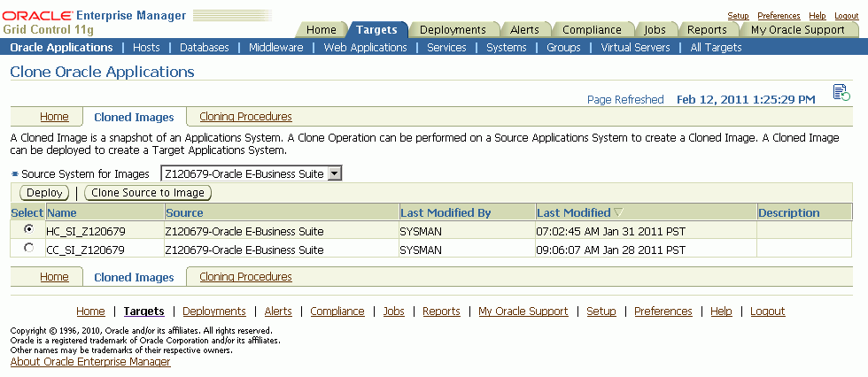Select the CC_SI_Z120679 radio button
Image resolution: width=868 pixels, height=377 pixels.
point(28,248)
